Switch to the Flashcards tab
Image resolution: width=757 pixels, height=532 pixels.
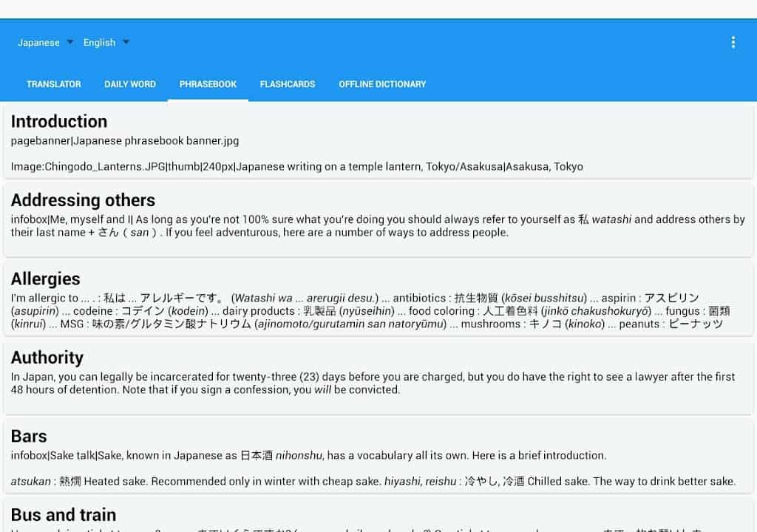point(288,84)
